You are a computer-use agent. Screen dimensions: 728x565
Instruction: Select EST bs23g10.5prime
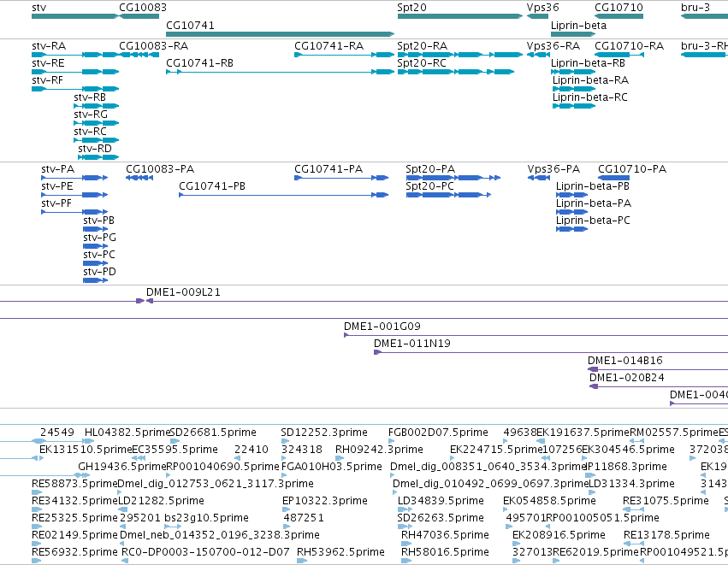pos(173,527)
